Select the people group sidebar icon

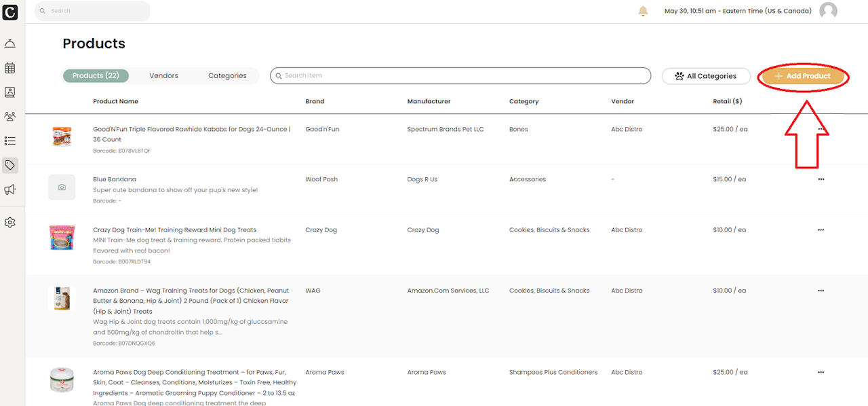point(9,117)
